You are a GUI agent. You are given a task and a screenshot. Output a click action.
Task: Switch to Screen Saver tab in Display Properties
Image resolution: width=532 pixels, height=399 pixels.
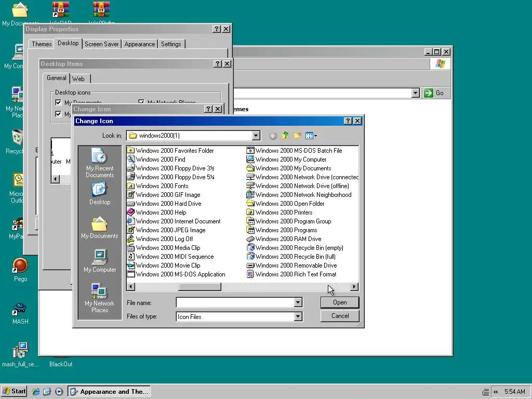point(101,44)
